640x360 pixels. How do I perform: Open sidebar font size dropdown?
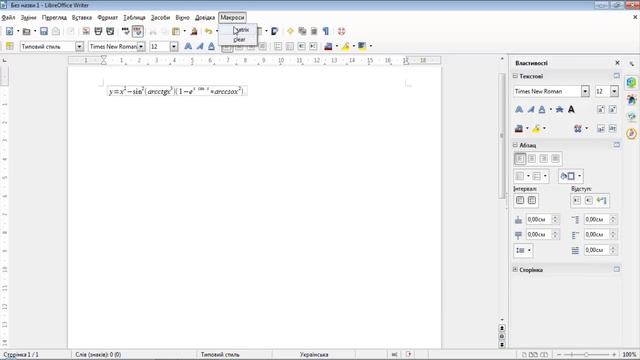click(x=614, y=91)
